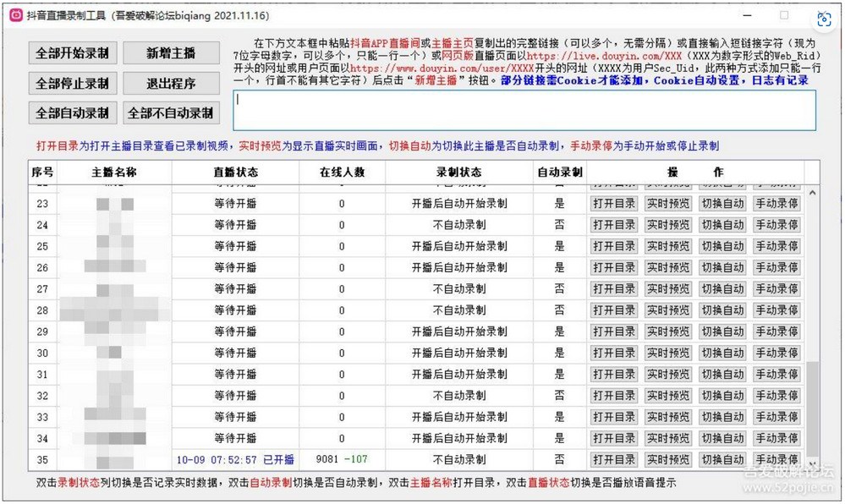Select row number 33 in the 序号 column
This screenshot has width=845, height=504.
[x=42, y=417]
